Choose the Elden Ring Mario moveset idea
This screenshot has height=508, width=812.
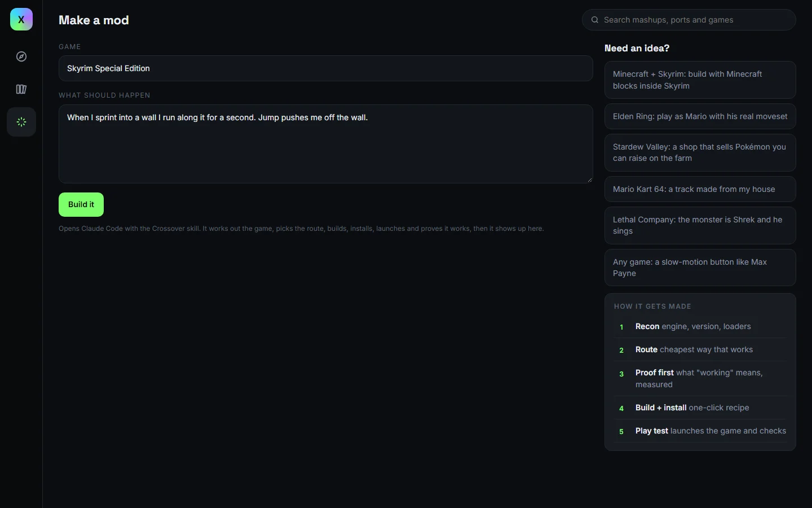pos(700,116)
